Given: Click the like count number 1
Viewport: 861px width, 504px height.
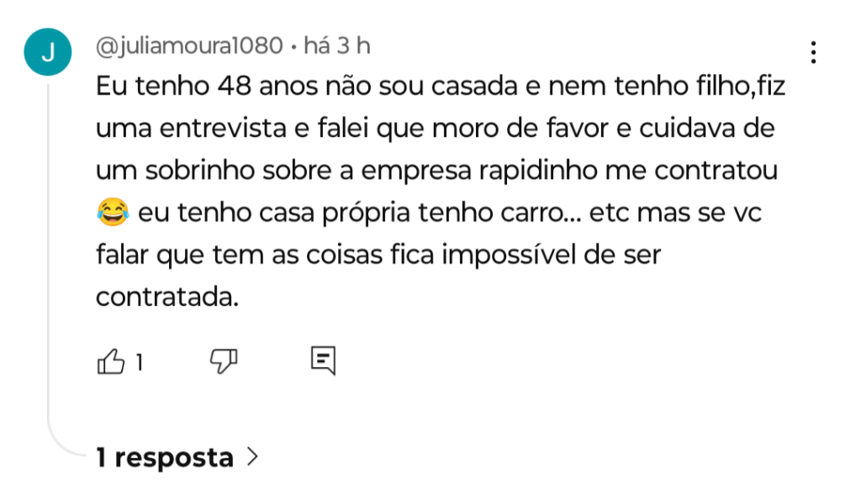Looking at the screenshot, I should tap(140, 362).
